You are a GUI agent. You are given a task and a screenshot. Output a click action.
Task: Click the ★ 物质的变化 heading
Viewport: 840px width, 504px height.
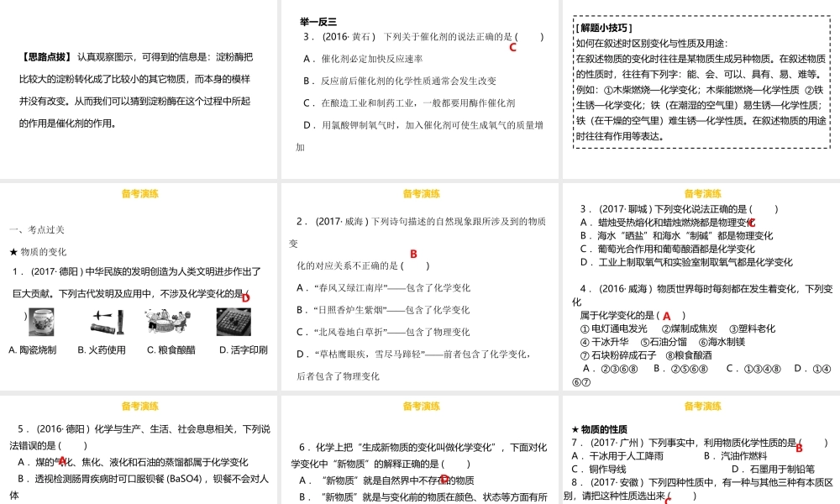pos(38,252)
